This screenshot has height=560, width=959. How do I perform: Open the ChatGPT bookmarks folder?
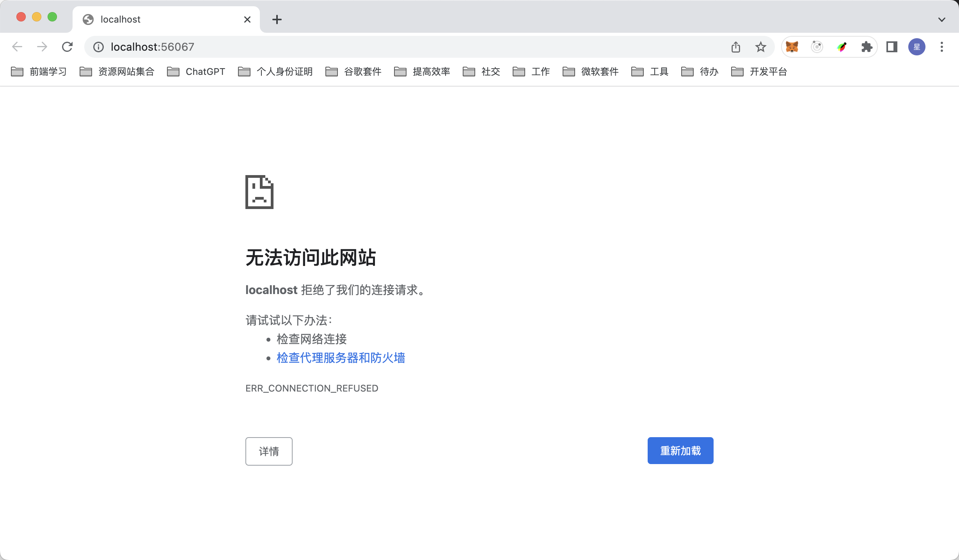pos(206,72)
